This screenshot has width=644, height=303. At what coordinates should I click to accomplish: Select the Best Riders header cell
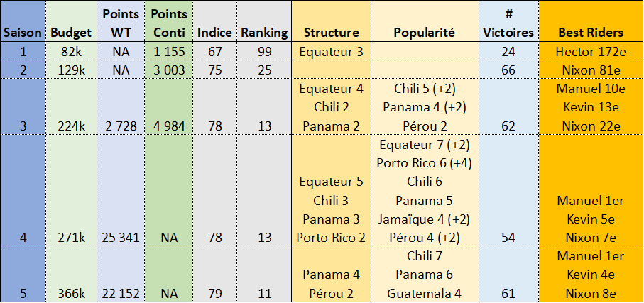[591, 33]
